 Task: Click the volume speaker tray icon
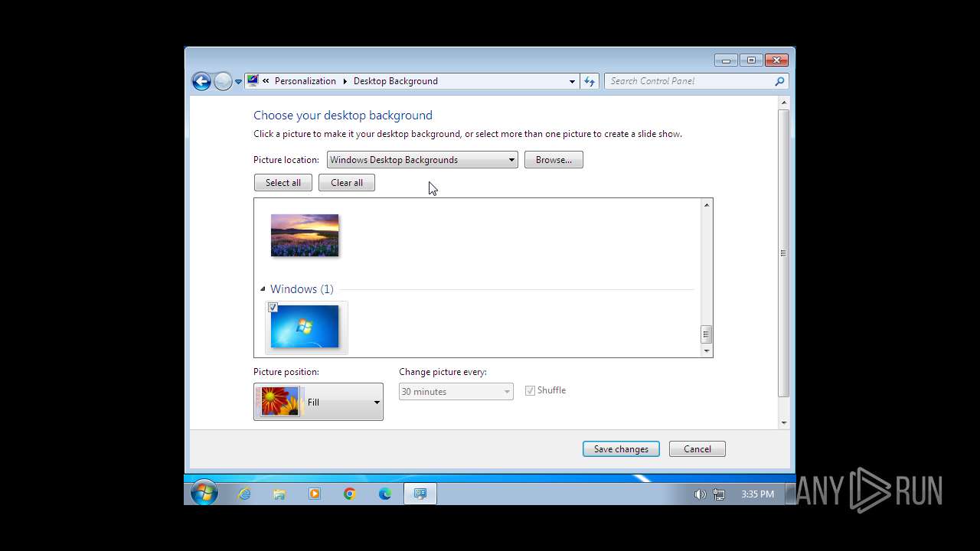(x=700, y=494)
